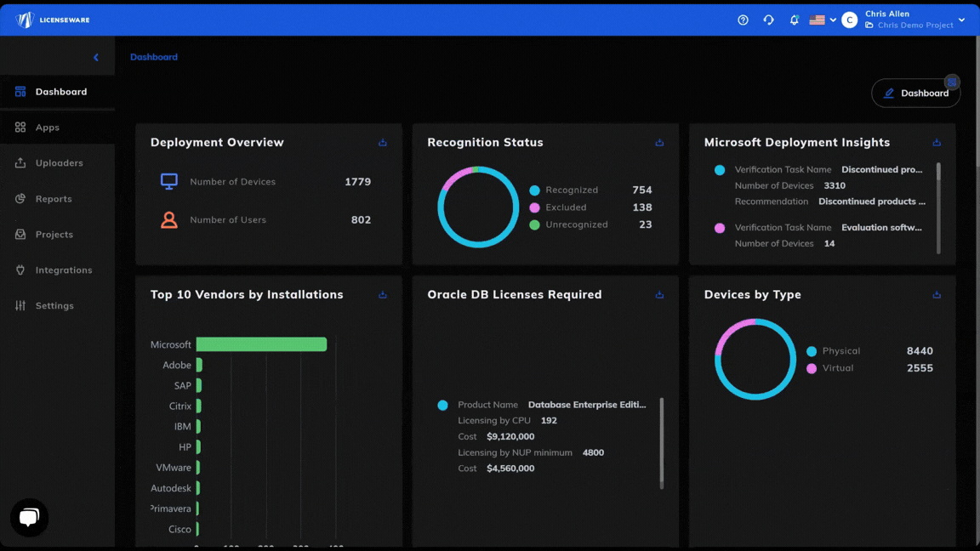This screenshot has height=551, width=980.
Task: Click the Number of Devices monitor icon
Action: [x=168, y=182]
